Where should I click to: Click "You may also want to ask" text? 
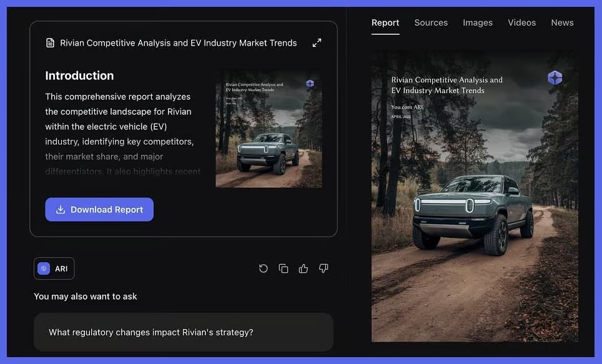coord(85,297)
